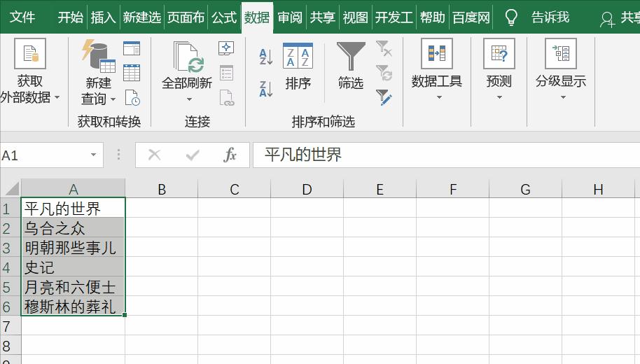
Task: Cancel the entry with the X button
Action: click(x=154, y=155)
